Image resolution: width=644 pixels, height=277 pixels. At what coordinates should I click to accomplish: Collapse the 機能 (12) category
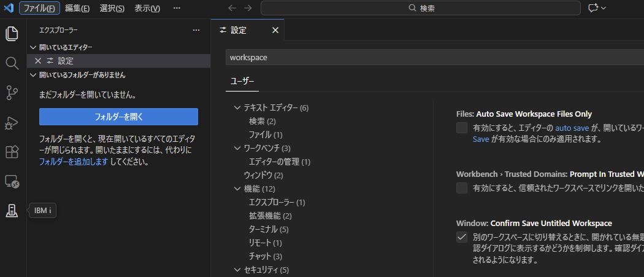(x=237, y=189)
